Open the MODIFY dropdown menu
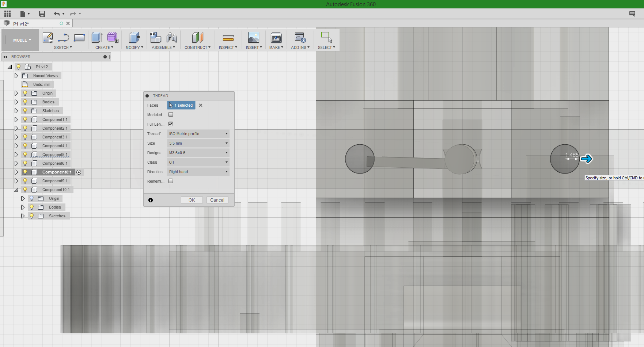This screenshot has width=644, height=347. tap(134, 47)
